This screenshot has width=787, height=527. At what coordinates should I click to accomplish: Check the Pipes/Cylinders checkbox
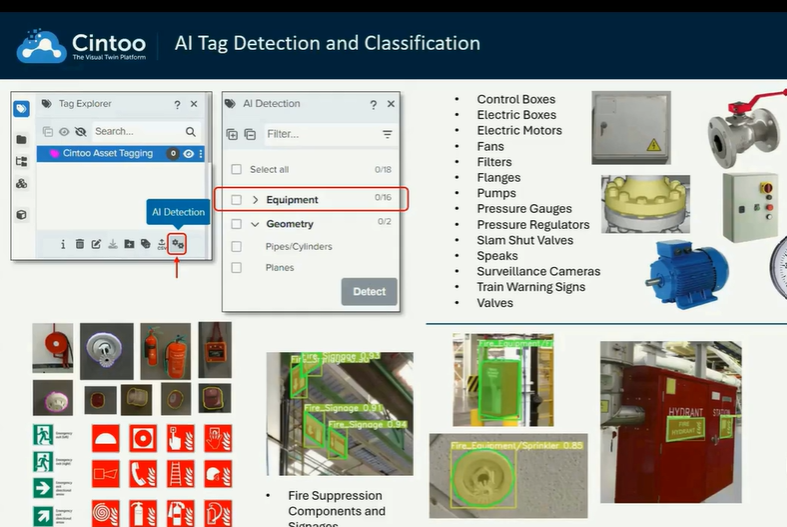(236, 246)
